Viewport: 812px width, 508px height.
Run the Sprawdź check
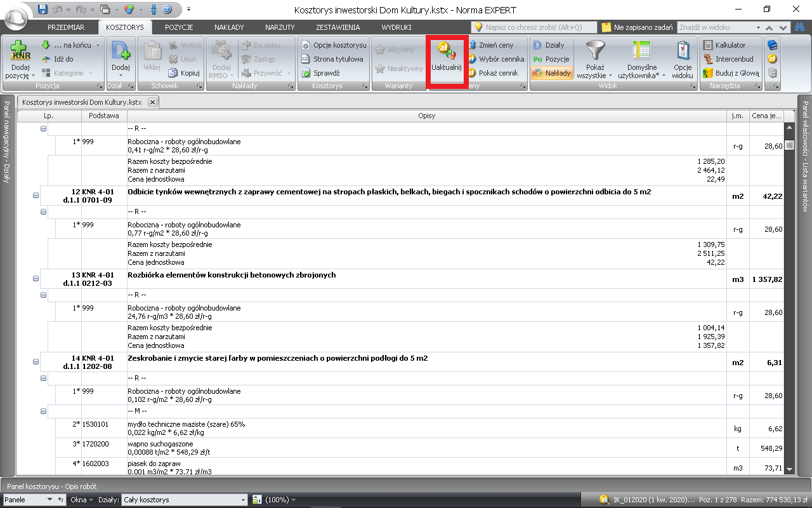click(320, 73)
